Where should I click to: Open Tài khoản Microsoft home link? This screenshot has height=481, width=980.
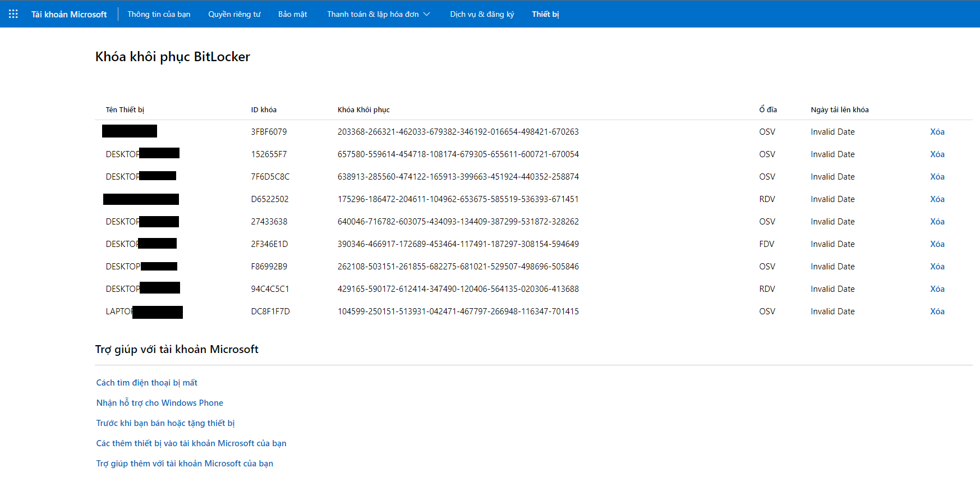click(69, 14)
